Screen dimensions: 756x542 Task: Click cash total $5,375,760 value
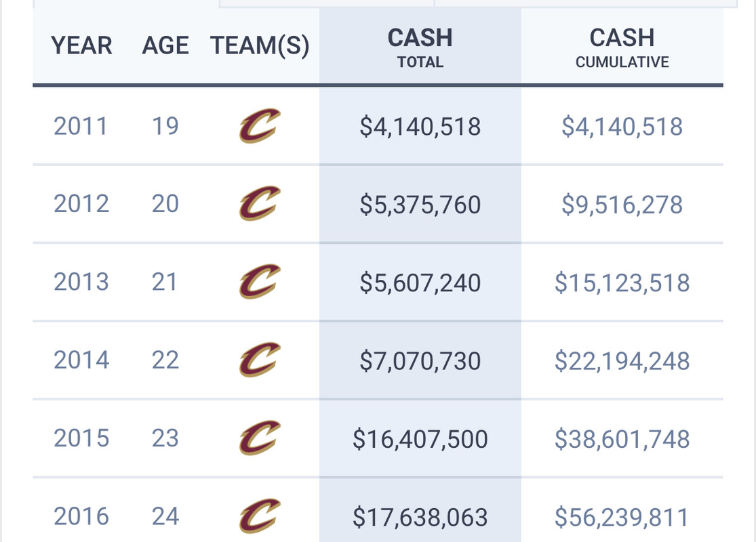(x=420, y=205)
